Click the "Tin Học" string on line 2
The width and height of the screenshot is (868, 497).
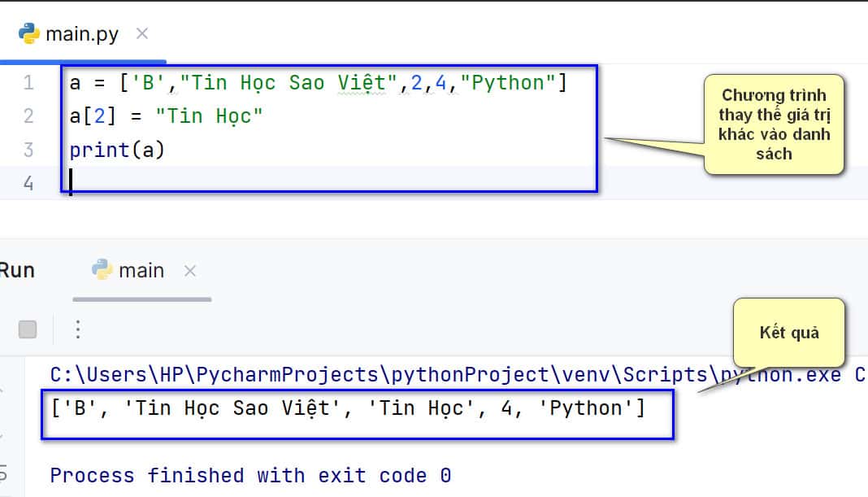click(209, 116)
